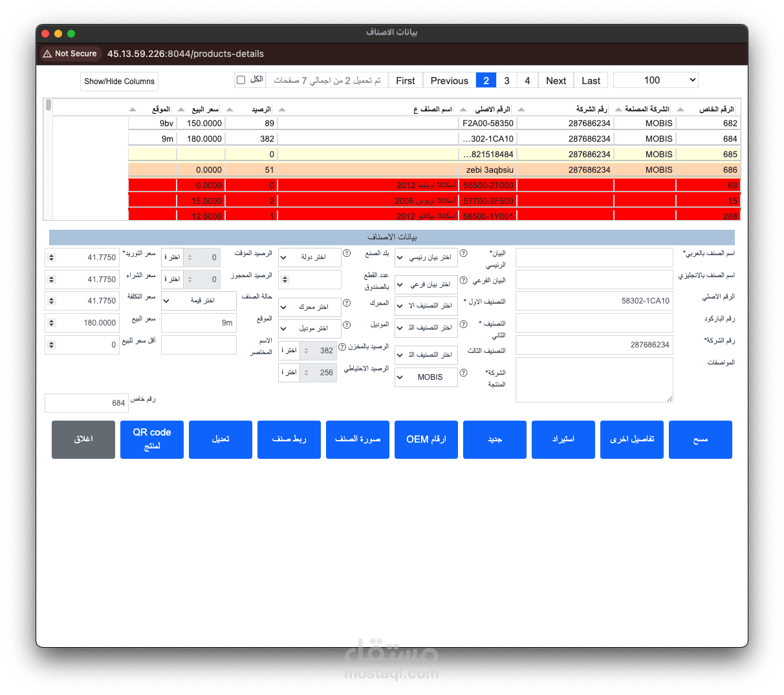Screen dimensions: 784x695
Task: Click help icon beside بلد الصنع
Action: pos(347,254)
